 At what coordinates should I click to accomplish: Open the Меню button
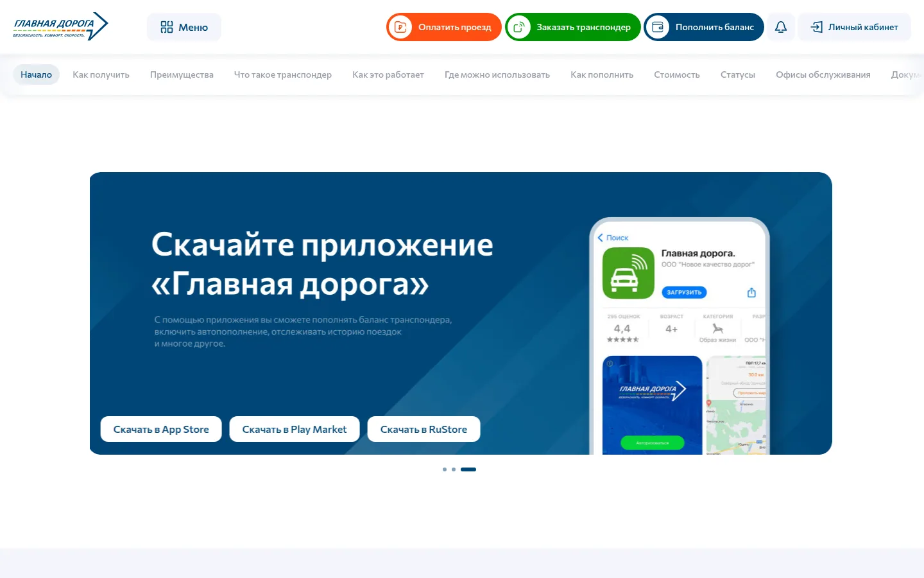pyautogui.click(x=184, y=27)
